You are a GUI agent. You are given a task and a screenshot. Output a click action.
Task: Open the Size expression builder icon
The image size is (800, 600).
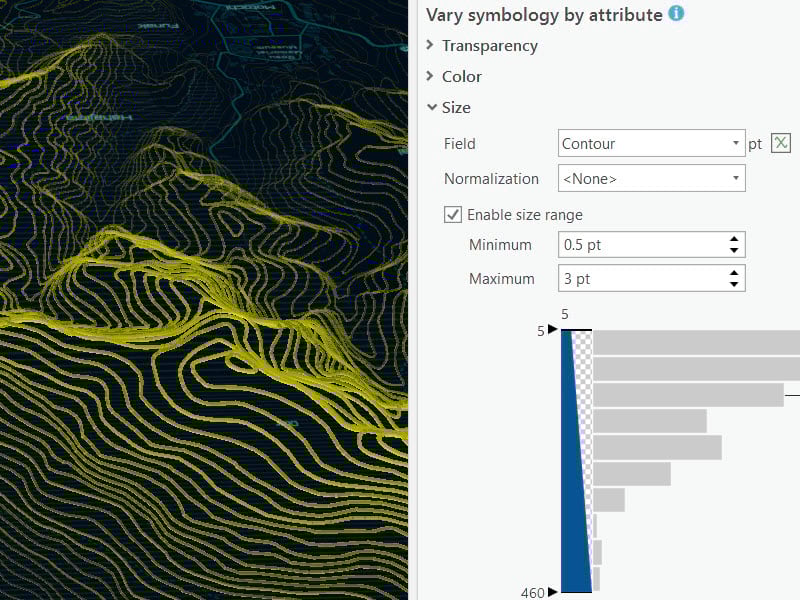pos(782,143)
